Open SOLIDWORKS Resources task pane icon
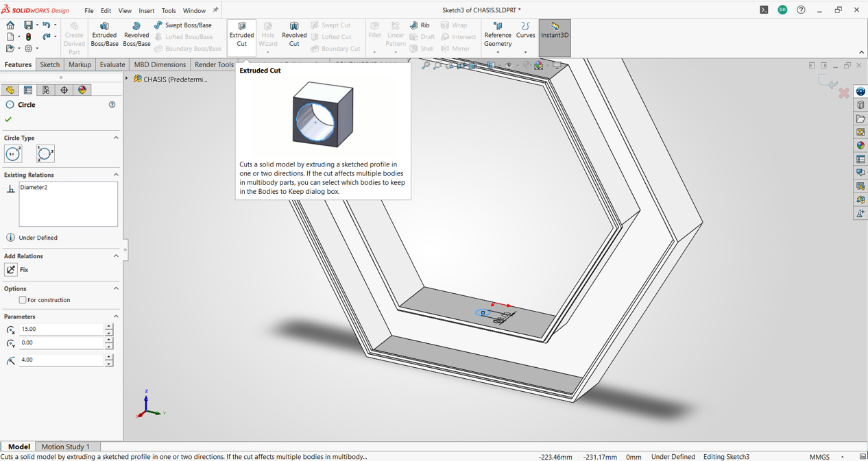 [860, 92]
